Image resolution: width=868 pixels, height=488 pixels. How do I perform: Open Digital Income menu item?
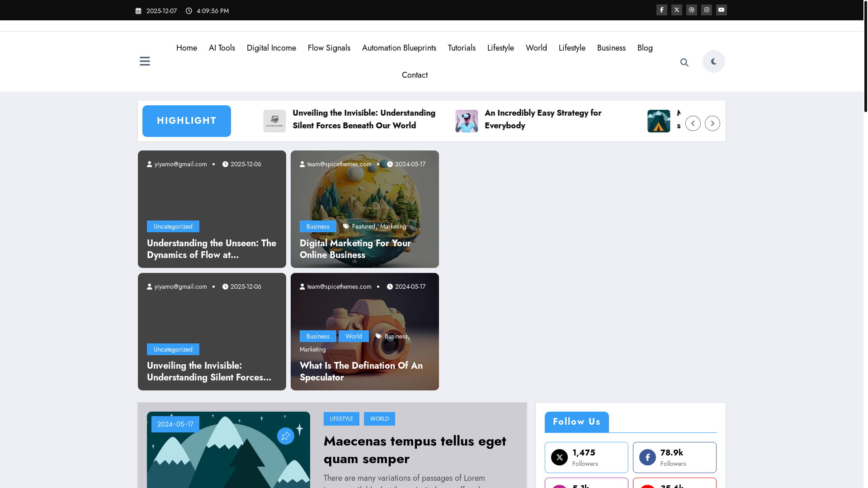pyautogui.click(x=271, y=48)
